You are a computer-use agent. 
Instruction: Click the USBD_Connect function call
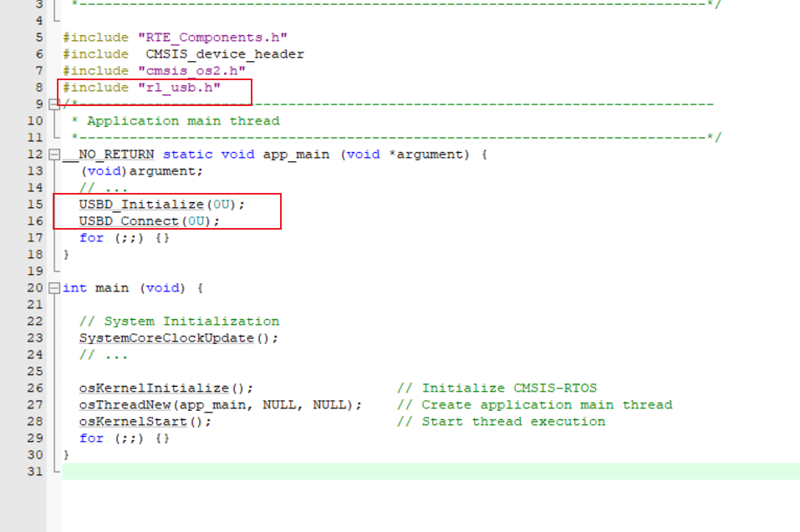(129, 220)
